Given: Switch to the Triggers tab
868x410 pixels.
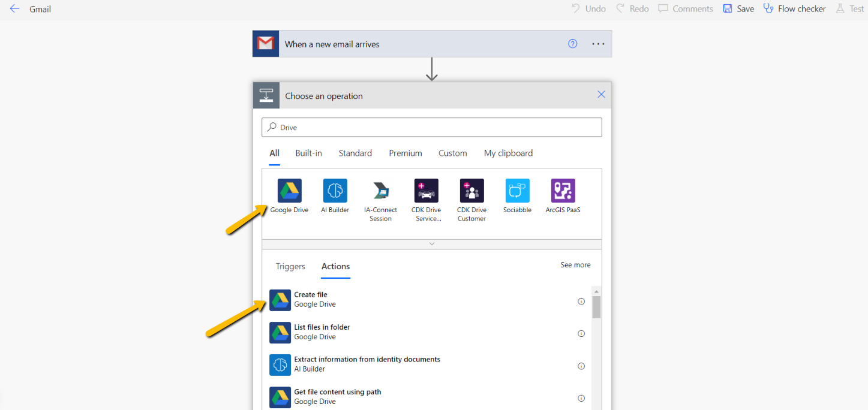Looking at the screenshot, I should [290, 267].
